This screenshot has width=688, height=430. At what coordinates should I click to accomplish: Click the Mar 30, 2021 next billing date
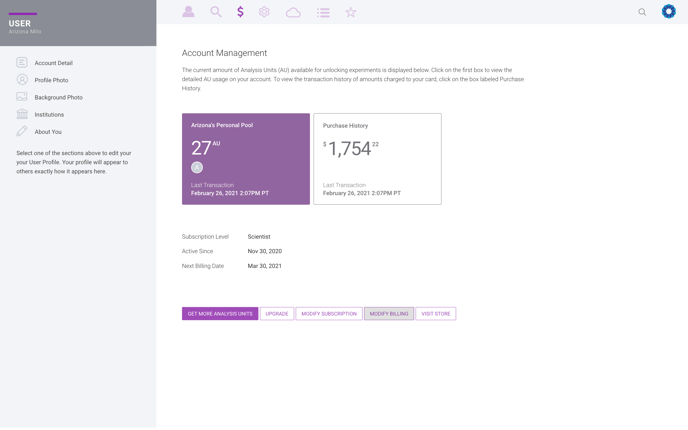tap(265, 266)
